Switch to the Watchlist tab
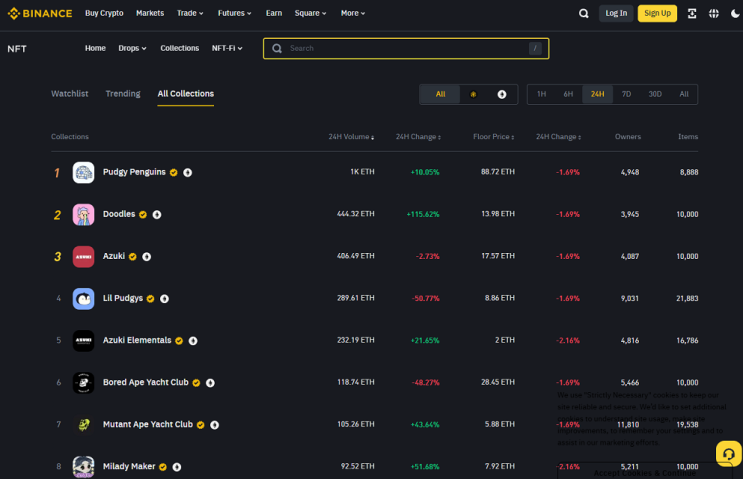The image size is (743, 479). point(70,94)
